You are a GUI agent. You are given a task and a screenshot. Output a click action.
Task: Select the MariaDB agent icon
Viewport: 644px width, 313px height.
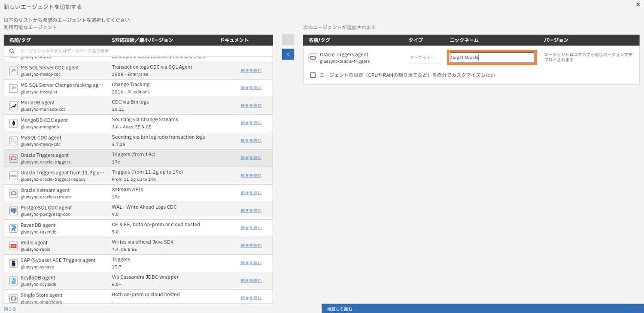click(x=13, y=106)
